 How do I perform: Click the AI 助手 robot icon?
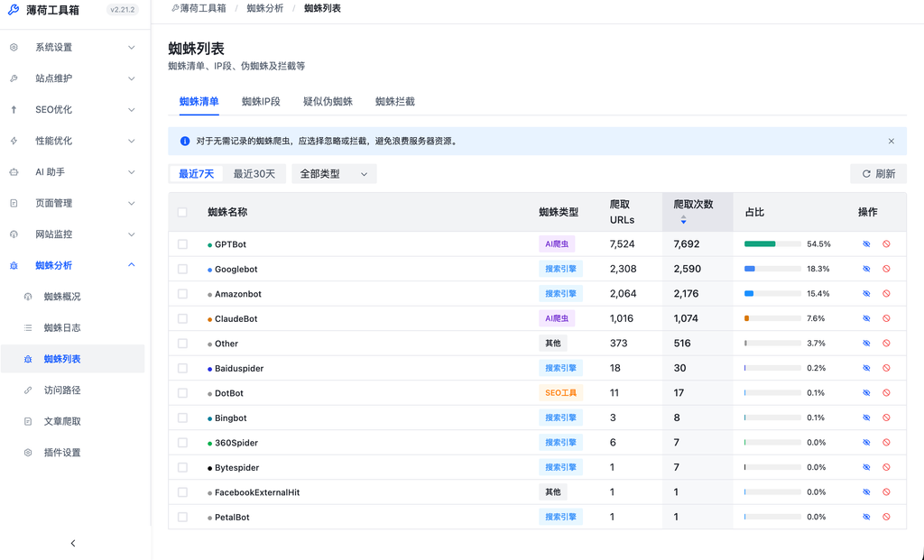point(14,172)
